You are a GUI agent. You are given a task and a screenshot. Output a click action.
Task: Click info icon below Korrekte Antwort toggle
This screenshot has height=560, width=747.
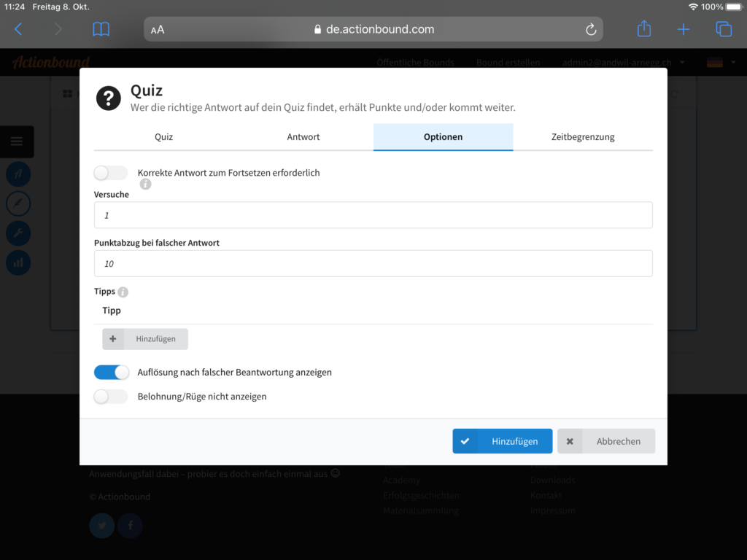(x=145, y=184)
